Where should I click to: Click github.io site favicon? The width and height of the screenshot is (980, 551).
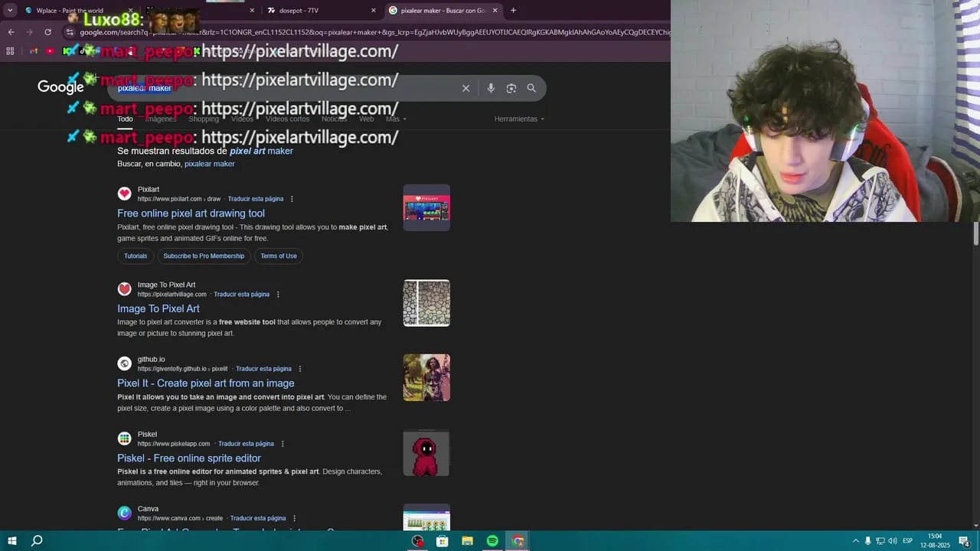pyautogui.click(x=124, y=364)
